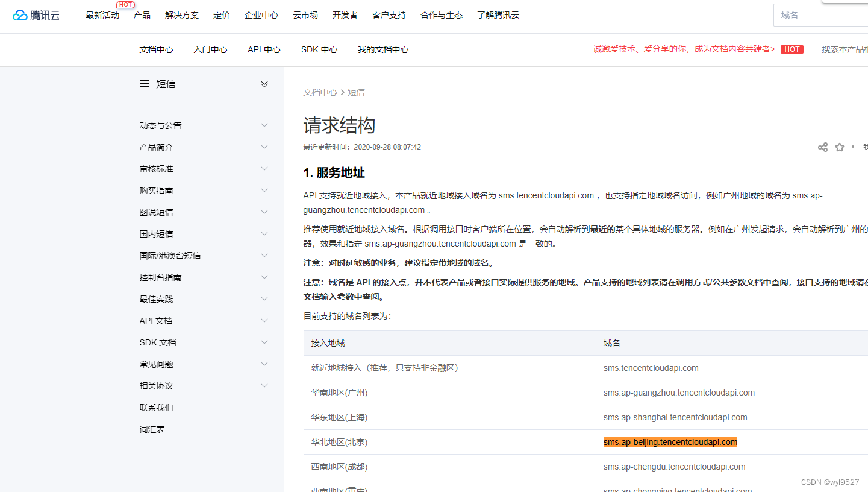Viewport: 868px width, 492px height.
Task: Expand the API 文档 sidebar section
Action: coord(264,321)
